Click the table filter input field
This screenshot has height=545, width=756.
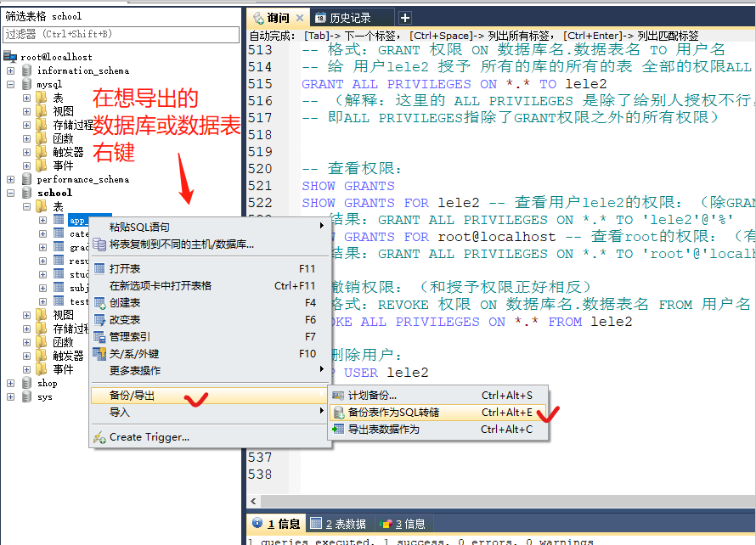(121, 34)
